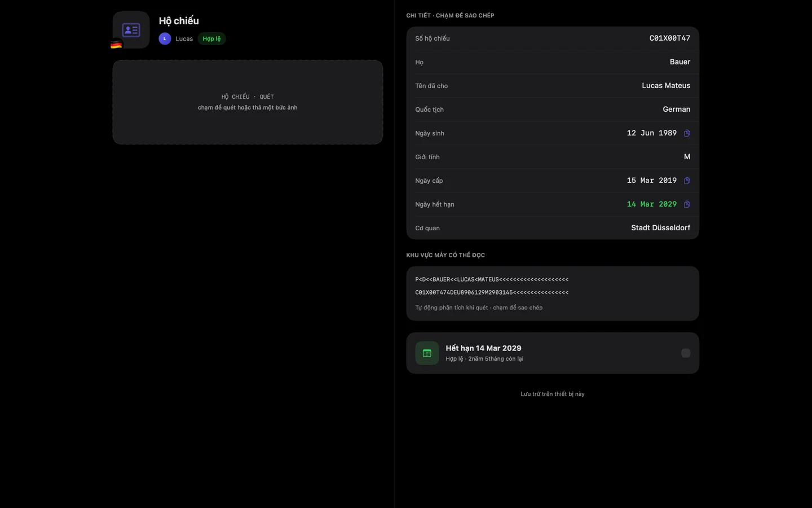Screen dimensions: 812x508
Task: Copy the authority Stadt Düsseldorf row
Action: (x=553, y=228)
